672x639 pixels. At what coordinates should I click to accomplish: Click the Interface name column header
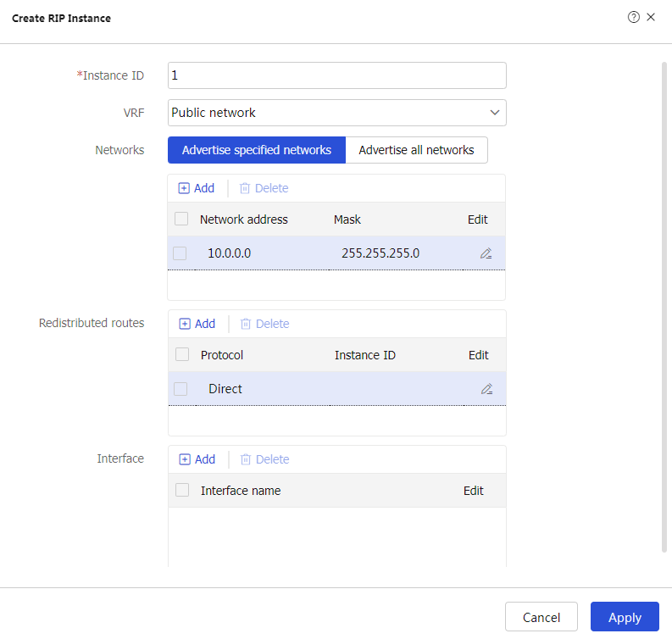click(241, 491)
